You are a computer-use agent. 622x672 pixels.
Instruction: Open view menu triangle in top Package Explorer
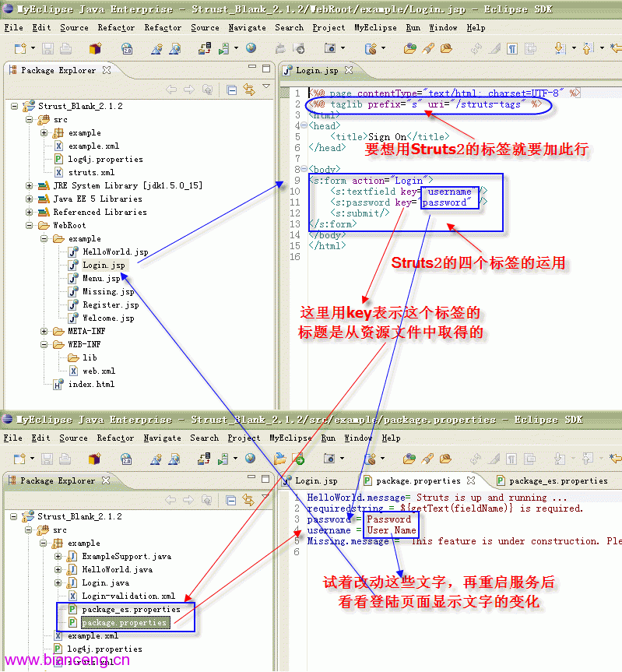(266, 86)
